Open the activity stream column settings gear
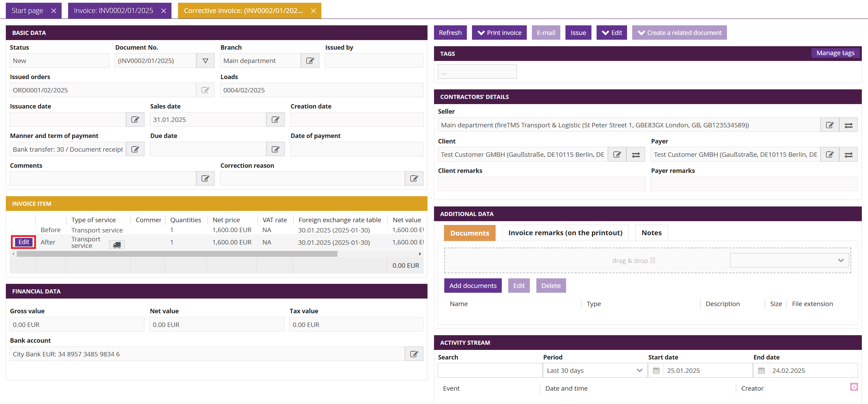The height and width of the screenshot is (404, 868). pyautogui.click(x=854, y=387)
